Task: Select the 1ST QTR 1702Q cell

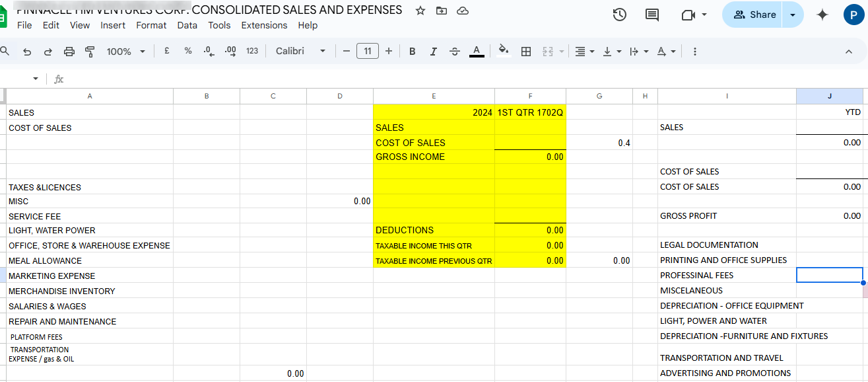Action: [x=530, y=112]
